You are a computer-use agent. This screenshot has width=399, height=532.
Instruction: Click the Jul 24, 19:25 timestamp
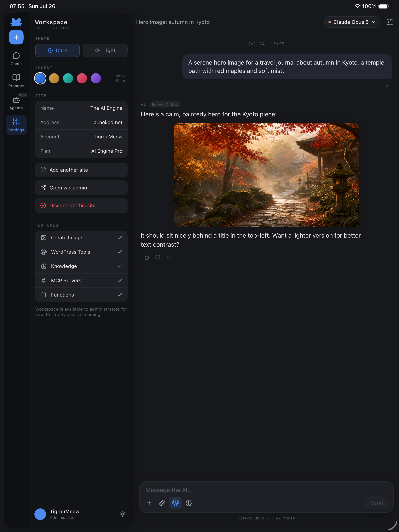coord(266,44)
